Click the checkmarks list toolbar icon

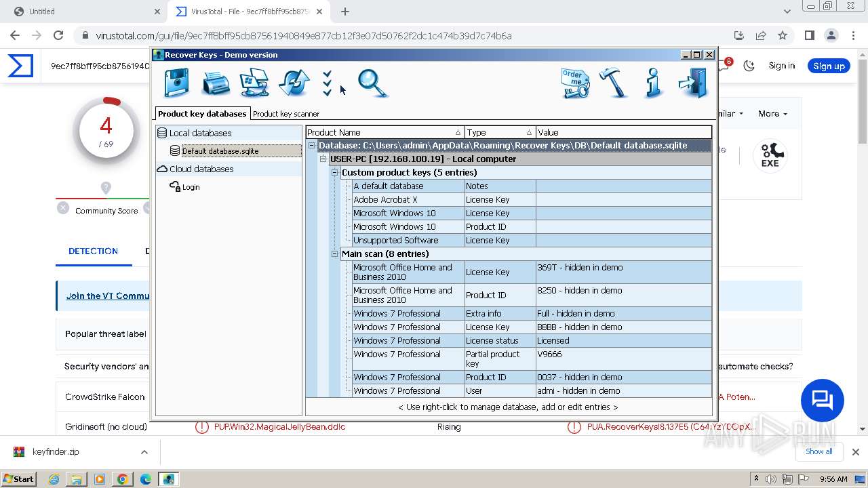(x=328, y=83)
